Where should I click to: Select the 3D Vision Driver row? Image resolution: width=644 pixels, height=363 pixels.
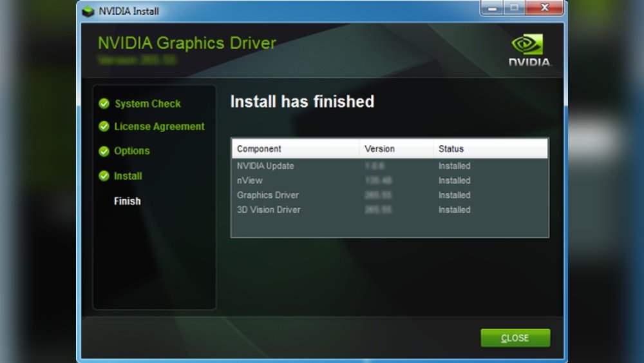390,210
